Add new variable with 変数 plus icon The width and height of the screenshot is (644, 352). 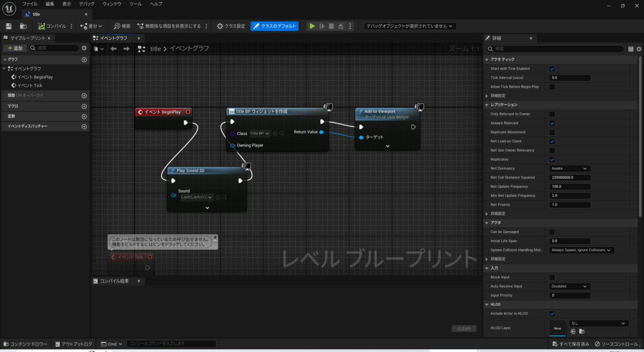[x=84, y=116]
